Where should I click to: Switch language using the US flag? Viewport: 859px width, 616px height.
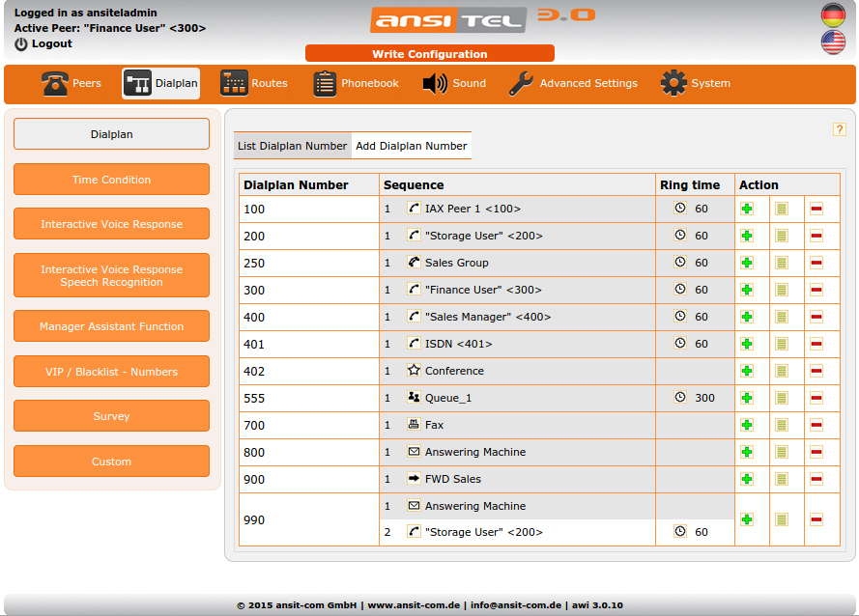[833, 42]
